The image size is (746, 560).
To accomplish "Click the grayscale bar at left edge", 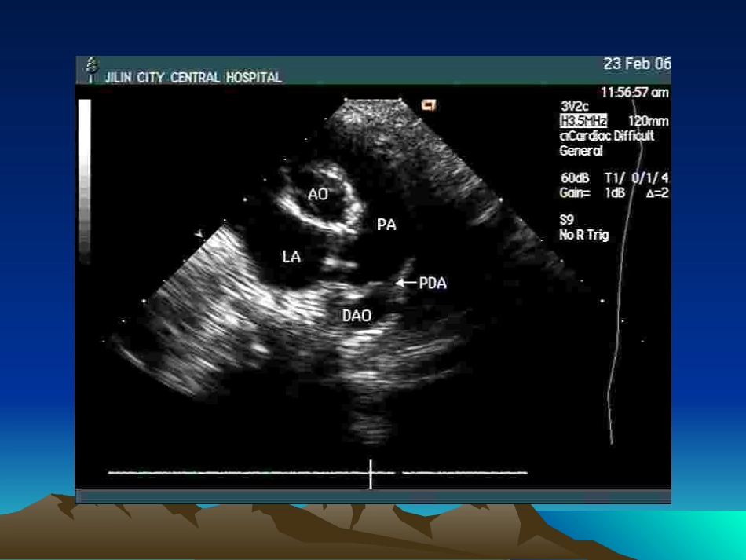I will (x=84, y=181).
